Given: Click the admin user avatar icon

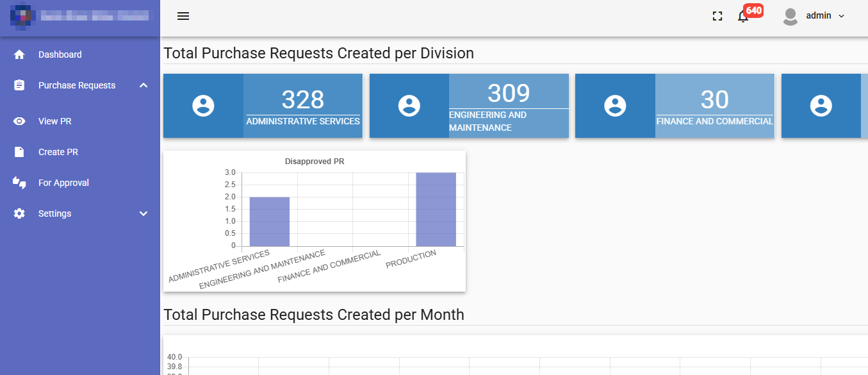Looking at the screenshot, I should point(790,16).
